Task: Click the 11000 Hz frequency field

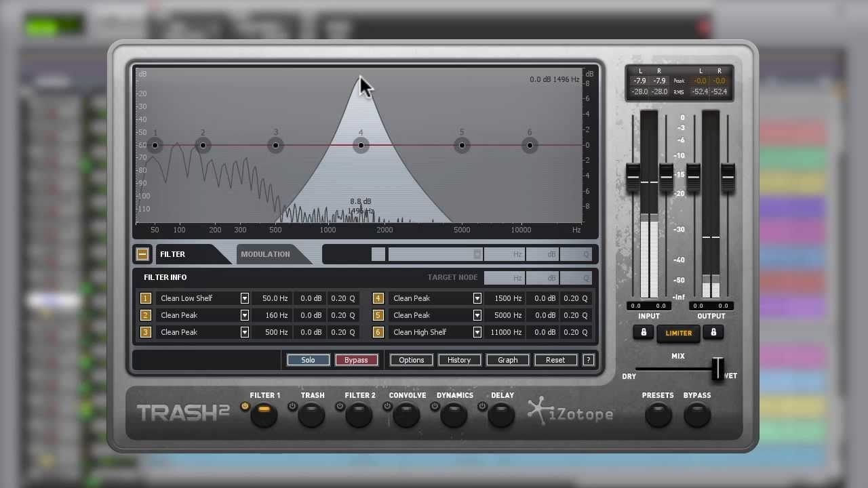Action: click(505, 332)
